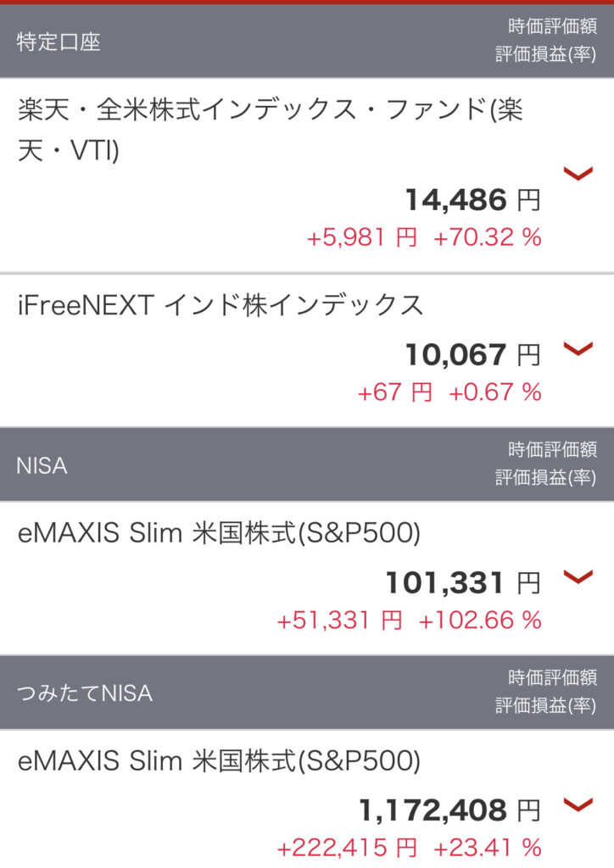Tap 時価評価額 column label in 特定口座 header
The image size is (614, 868).
click(553, 26)
